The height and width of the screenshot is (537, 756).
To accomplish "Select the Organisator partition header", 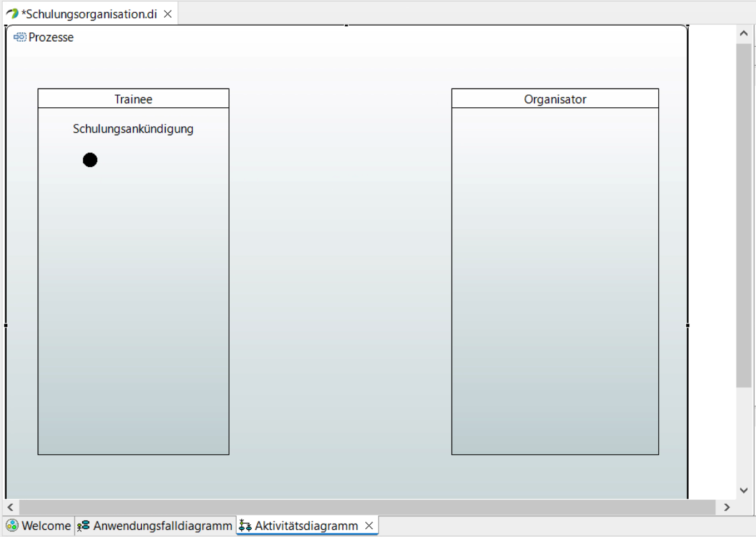I will pos(555,99).
